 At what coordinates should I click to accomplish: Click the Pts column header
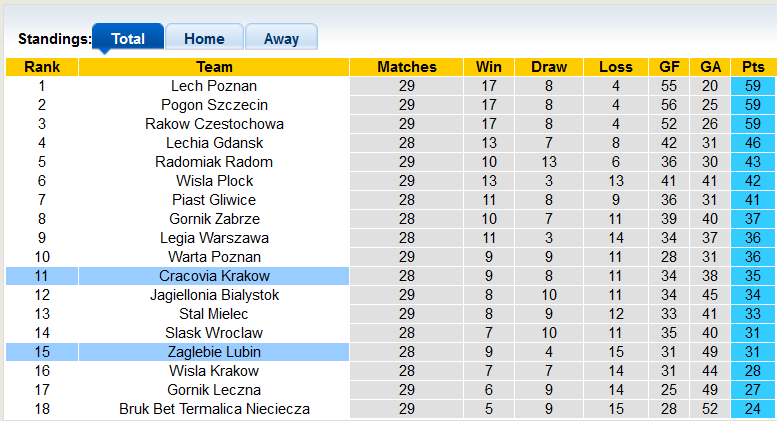(753, 67)
